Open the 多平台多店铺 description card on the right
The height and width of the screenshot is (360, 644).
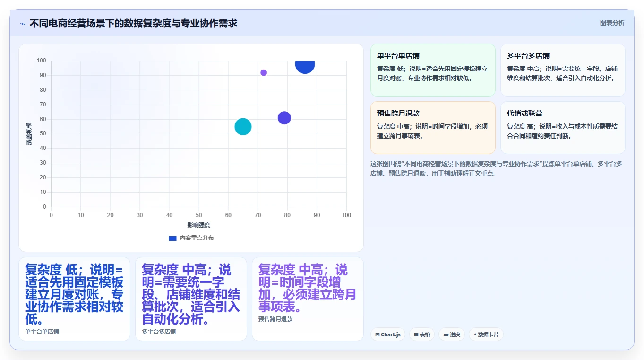[563, 70]
